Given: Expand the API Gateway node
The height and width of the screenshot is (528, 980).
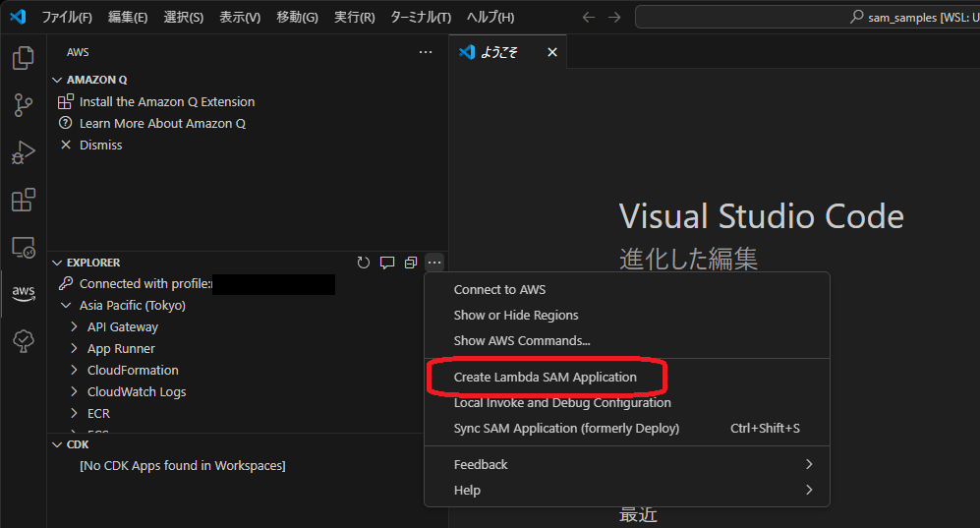Looking at the screenshot, I should [74, 326].
